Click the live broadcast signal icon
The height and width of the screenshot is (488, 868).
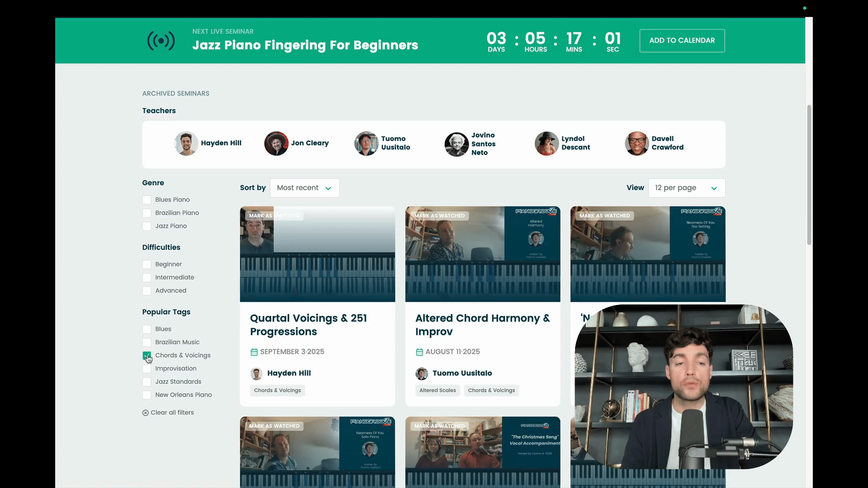(161, 41)
